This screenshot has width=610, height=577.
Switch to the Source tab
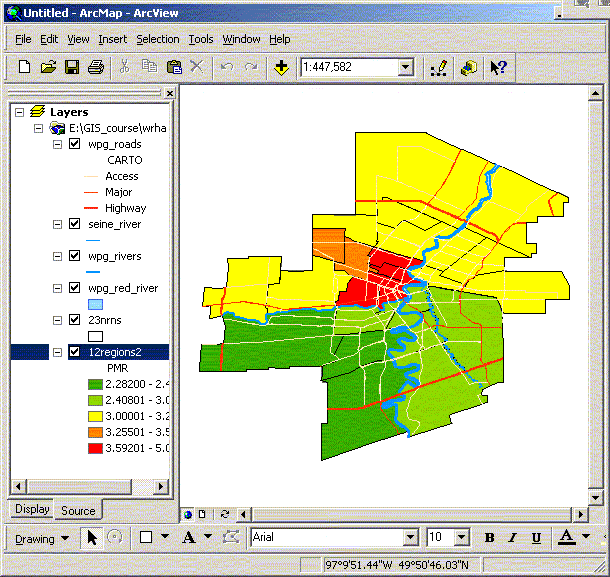[77, 510]
